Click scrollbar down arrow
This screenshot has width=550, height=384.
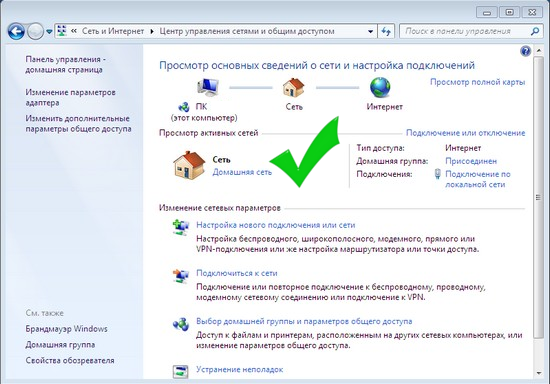[x=538, y=373]
